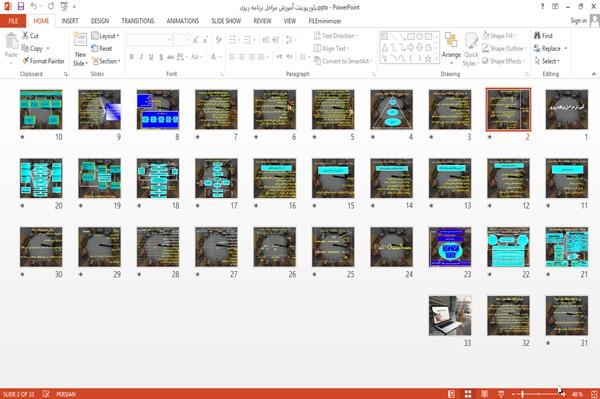Click the zoom slider in status bar

[539, 394]
